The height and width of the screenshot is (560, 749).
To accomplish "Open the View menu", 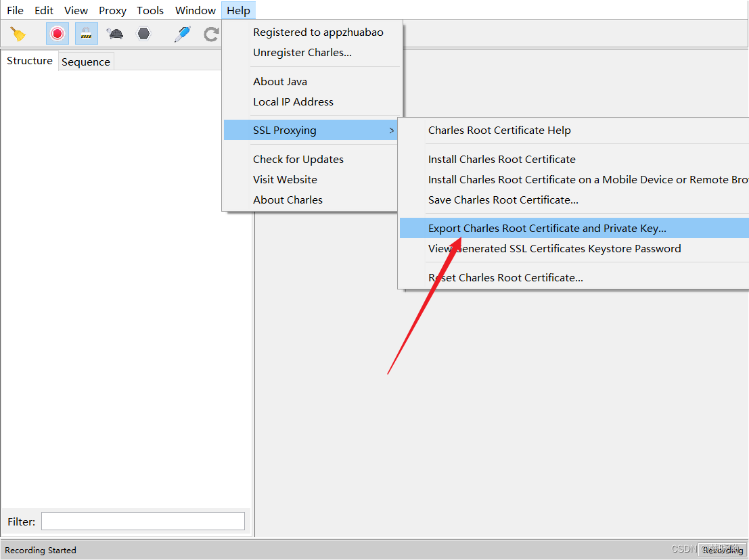I will tap(76, 11).
